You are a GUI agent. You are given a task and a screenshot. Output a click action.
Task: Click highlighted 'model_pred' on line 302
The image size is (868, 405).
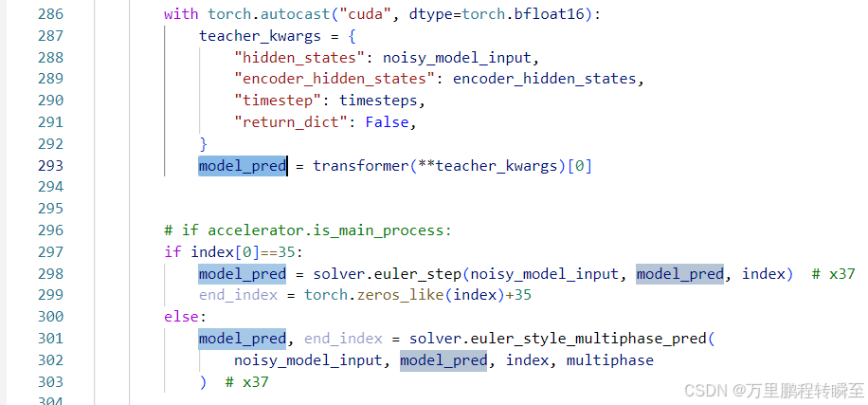click(444, 360)
